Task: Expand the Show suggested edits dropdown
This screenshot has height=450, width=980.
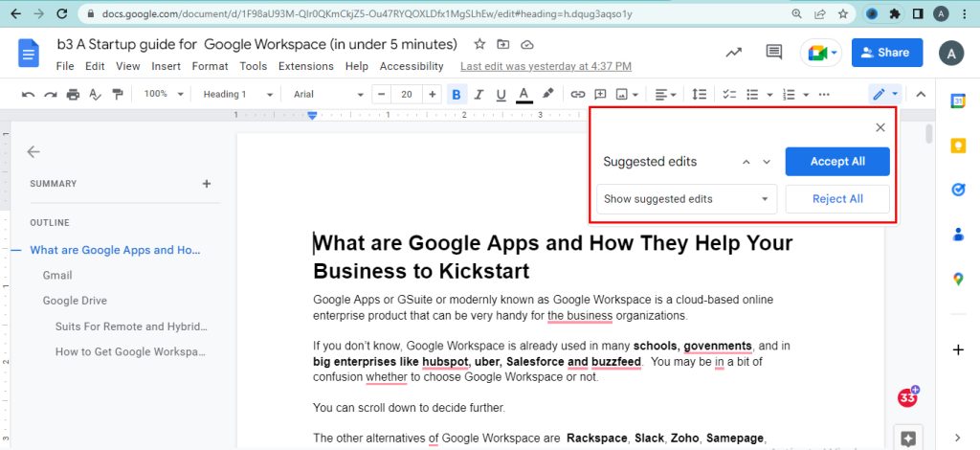Action: (685, 199)
